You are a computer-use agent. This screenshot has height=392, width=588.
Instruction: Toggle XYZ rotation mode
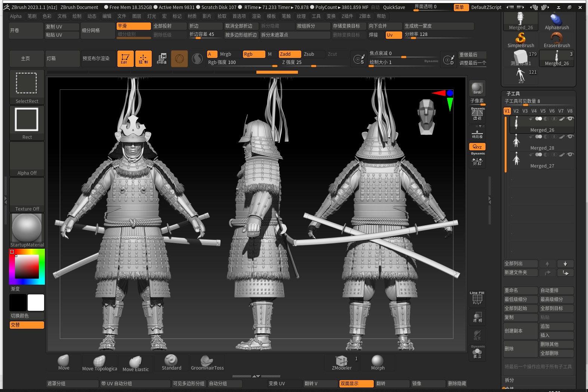[x=477, y=147]
